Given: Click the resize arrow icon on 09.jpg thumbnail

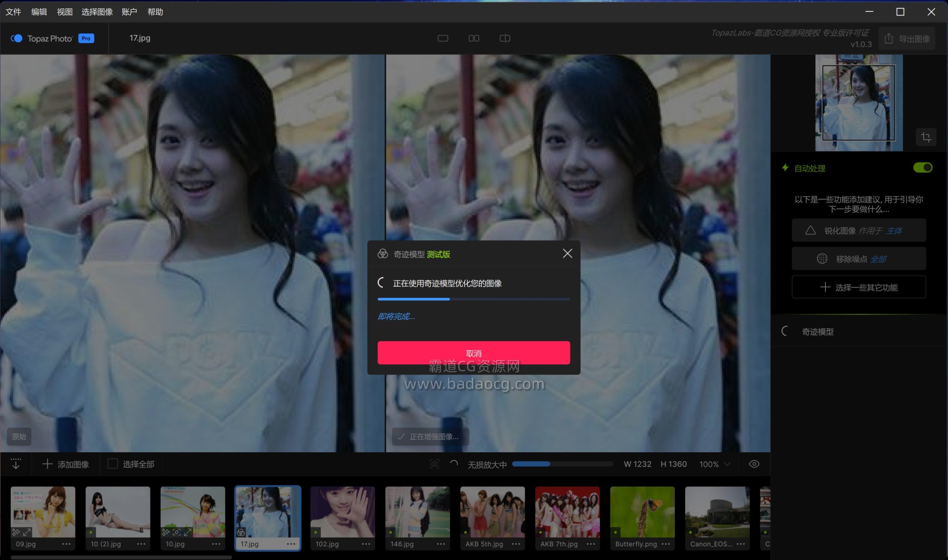Looking at the screenshot, I should 27,532.
